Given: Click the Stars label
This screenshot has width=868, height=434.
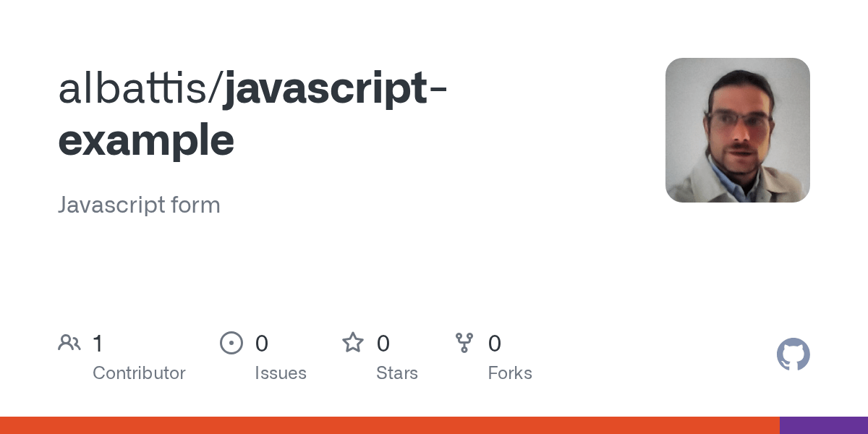Looking at the screenshot, I should (x=397, y=373).
